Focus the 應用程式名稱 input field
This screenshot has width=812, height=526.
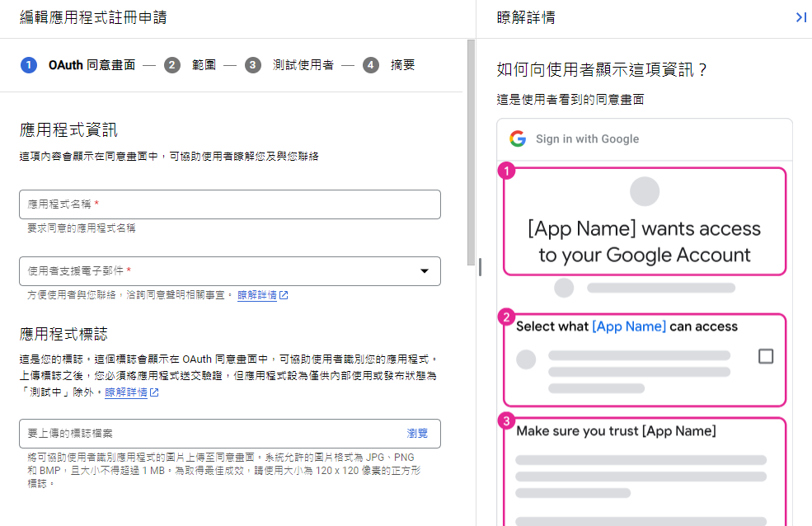click(x=230, y=204)
